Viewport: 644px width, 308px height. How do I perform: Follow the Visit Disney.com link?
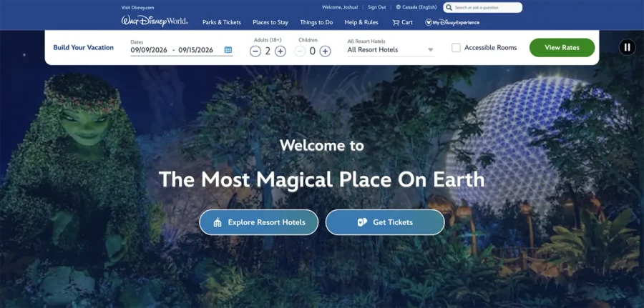coord(137,7)
